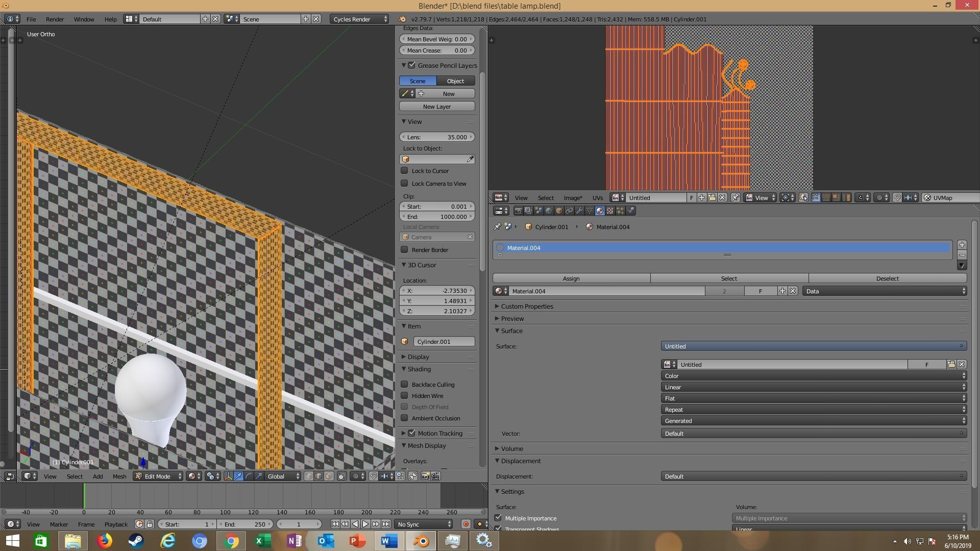Click the Assign material button
Screen dimensions: 980x551
click(571, 279)
